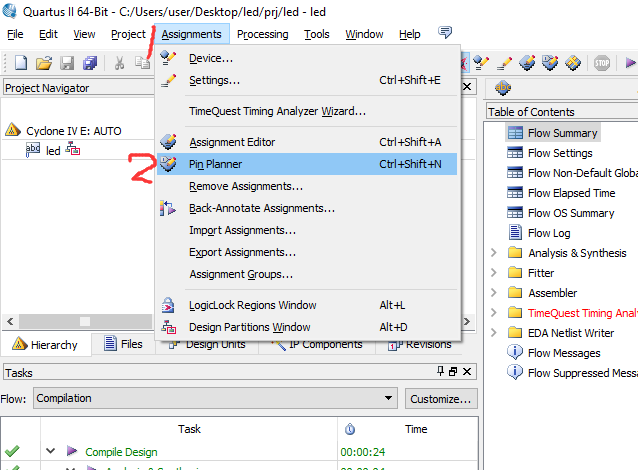The height and width of the screenshot is (470, 638).
Task: Pin the Tasks panel with pushpin icon
Action: (440, 371)
